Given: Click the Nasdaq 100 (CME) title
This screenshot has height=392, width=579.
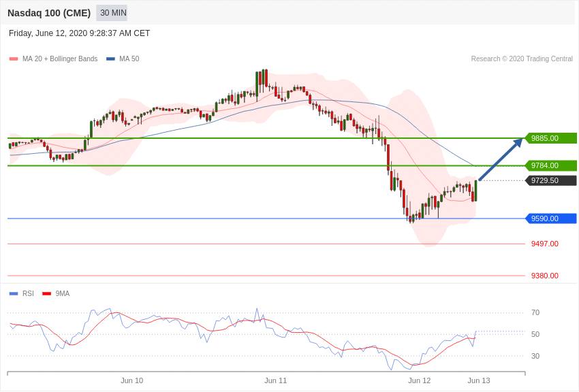Looking at the screenshot, I should (49, 13).
